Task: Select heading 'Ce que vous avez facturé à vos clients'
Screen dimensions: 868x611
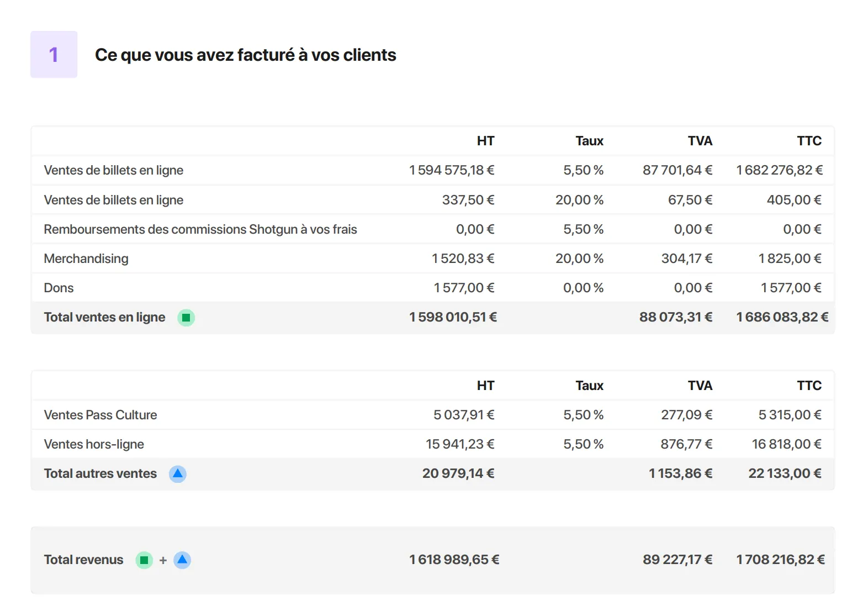Action: pyautogui.click(x=245, y=55)
